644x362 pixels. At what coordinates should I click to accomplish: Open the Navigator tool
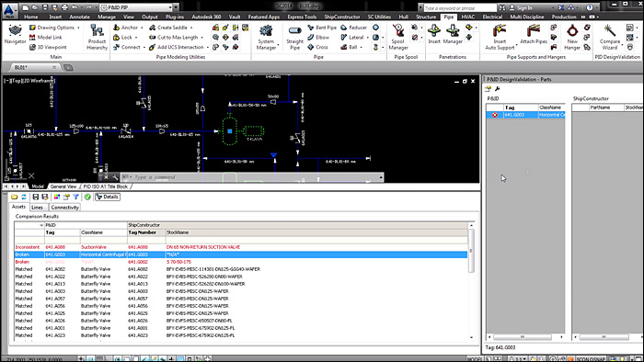pos(15,34)
